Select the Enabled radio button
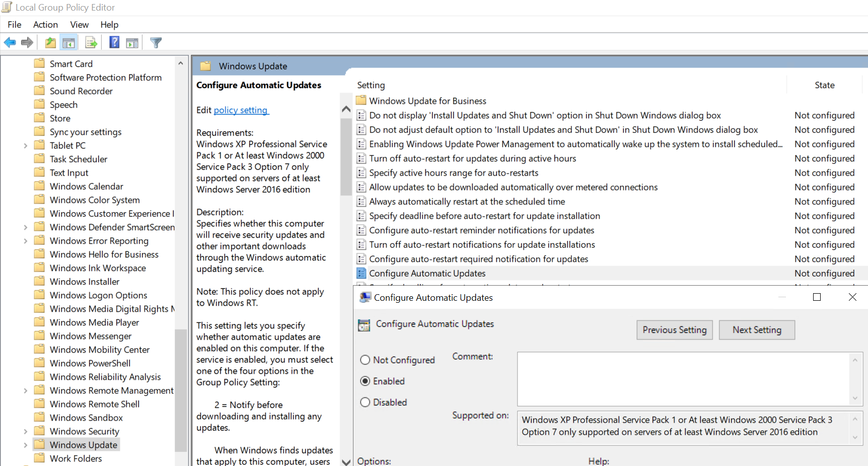Viewport: 868px width, 466px height. tap(365, 381)
